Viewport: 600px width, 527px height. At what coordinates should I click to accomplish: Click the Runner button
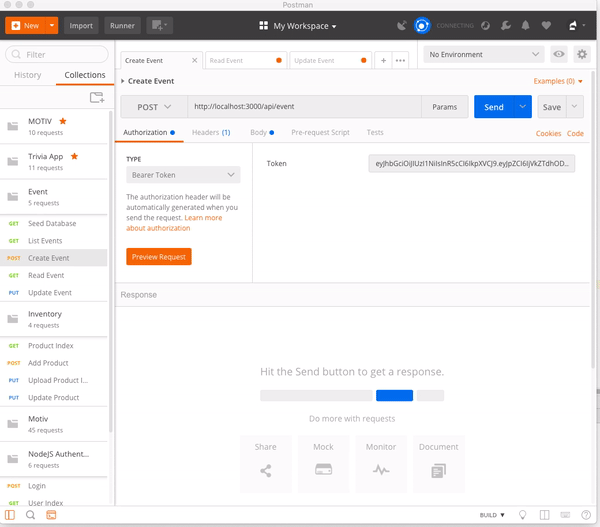click(x=122, y=26)
